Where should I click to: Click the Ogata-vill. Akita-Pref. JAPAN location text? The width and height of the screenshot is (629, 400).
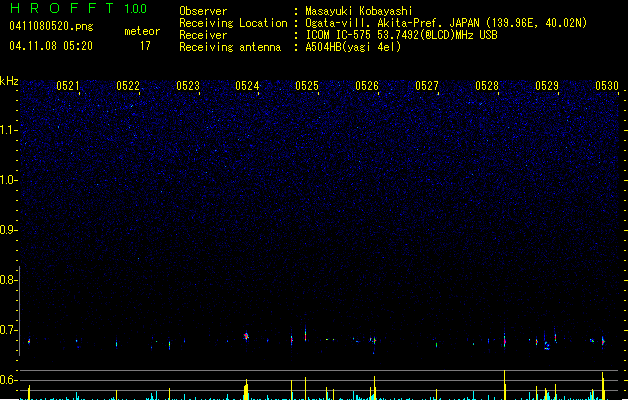(446, 23)
